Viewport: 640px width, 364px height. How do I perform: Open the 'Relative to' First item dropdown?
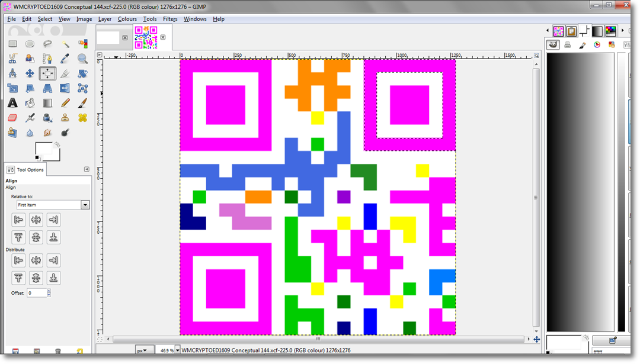(53, 205)
